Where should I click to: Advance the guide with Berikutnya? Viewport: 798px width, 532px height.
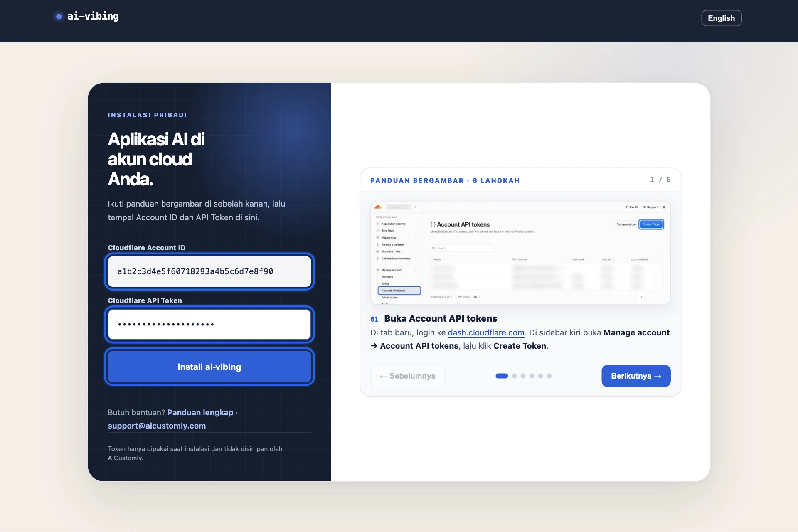click(636, 376)
